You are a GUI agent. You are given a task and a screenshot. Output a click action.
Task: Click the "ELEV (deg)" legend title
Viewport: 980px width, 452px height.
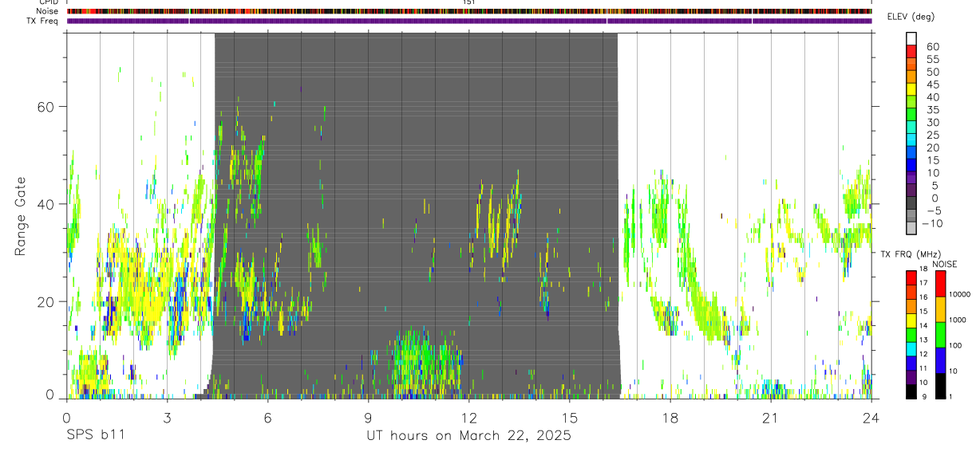pyautogui.click(x=911, y=17)
